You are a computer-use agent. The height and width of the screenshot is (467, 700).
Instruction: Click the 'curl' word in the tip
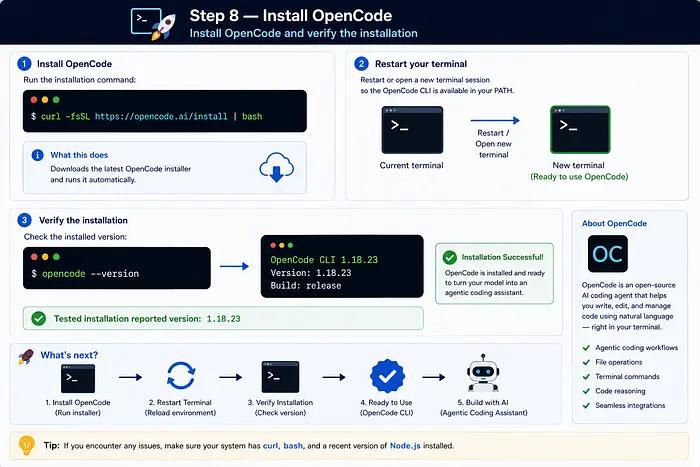270,446
